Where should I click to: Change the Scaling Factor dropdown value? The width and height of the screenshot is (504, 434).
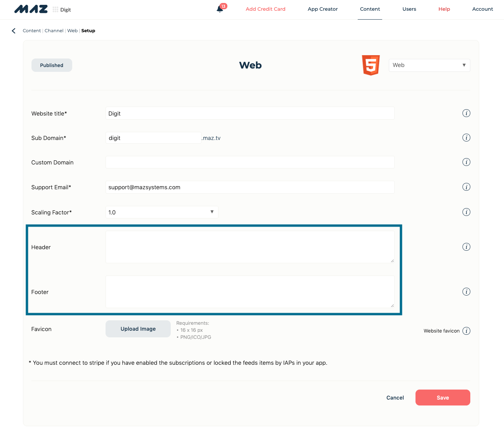(162, 212)
